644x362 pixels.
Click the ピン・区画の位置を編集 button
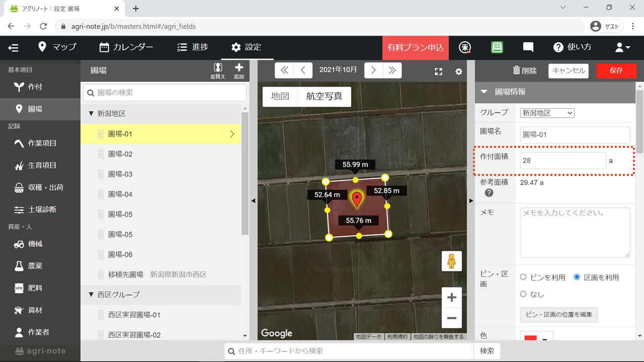[558, 315]
